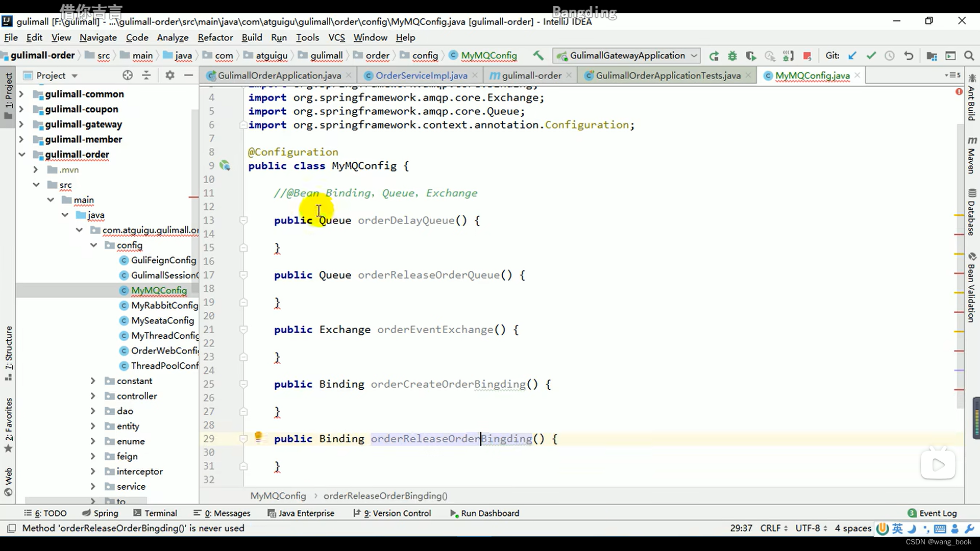
Task: Open the Refactor menu
Action: point(215,37)
